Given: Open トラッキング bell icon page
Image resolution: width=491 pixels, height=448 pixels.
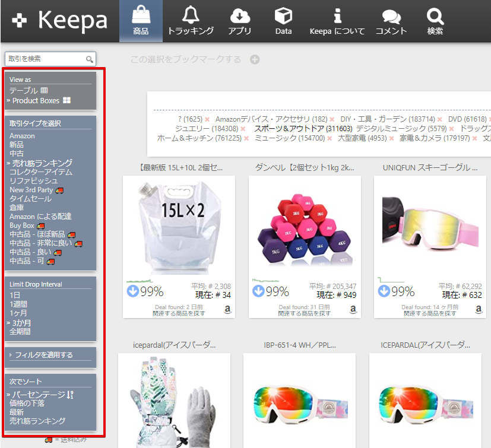Looking at the screenshot, I should (x=191, y=21).
